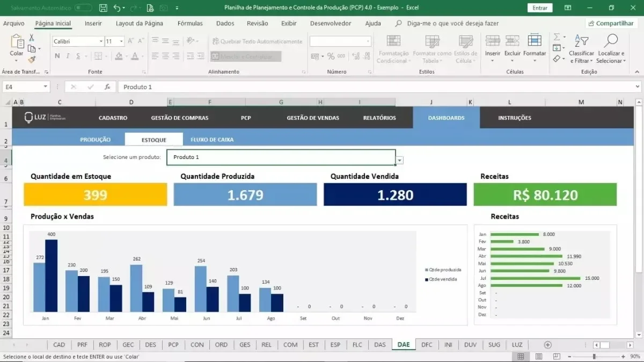Switch to the DFC sheet tab

tap(427, 345)
